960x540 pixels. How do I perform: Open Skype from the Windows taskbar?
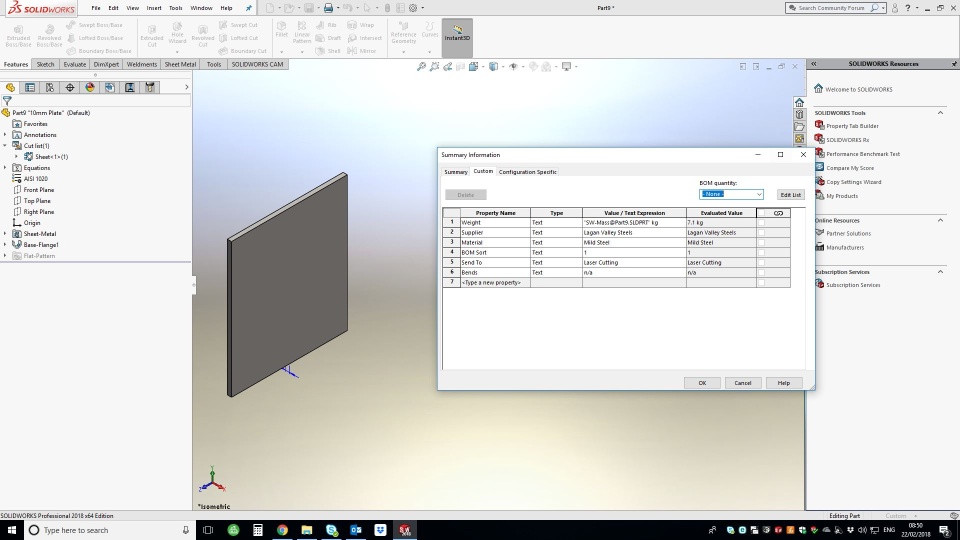click(331, 530)
